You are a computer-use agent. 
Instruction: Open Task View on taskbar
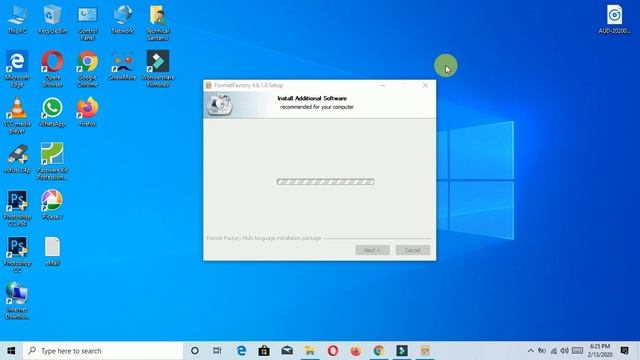pos(217,351)
